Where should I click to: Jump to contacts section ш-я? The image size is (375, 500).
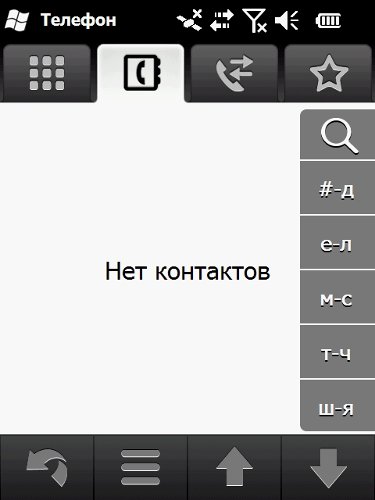pyautogui.click(x=338, y=406)
